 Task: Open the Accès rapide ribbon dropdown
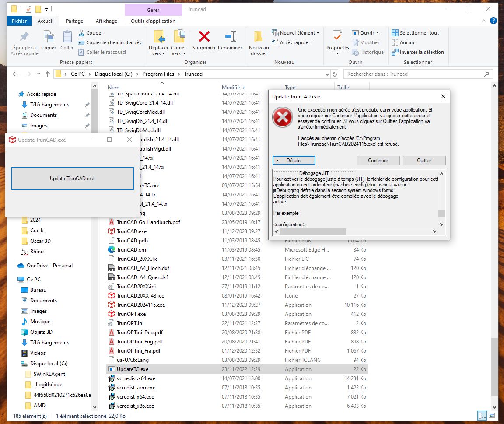(x=292, y=42)
